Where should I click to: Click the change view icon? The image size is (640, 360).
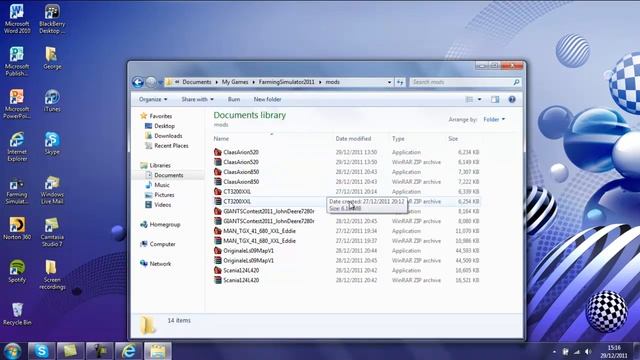[x=469, y=99]
